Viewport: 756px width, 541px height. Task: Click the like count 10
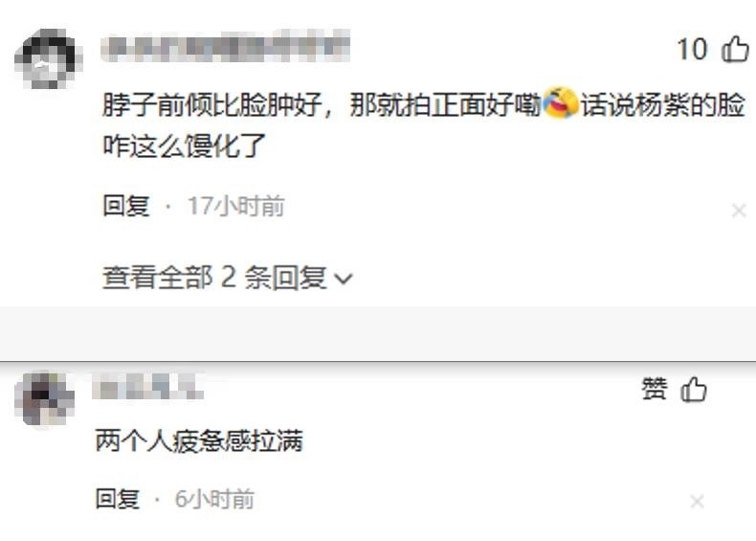coord(692,49)
